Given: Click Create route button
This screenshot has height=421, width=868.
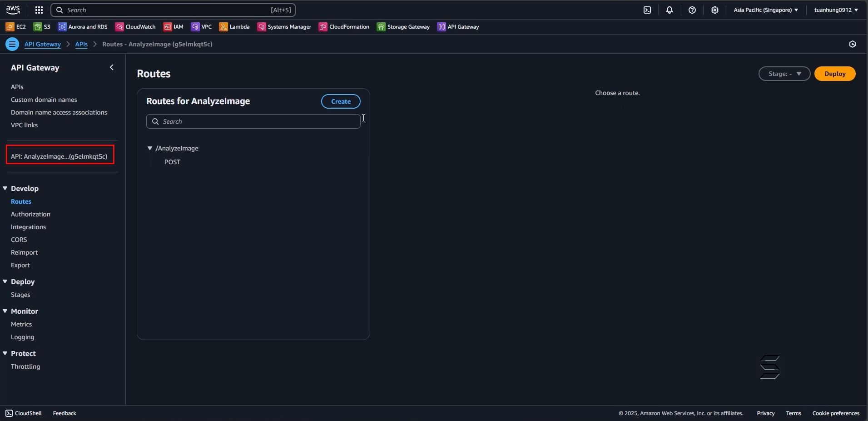Looking at the screenshot, I should [x=341, y=101].
